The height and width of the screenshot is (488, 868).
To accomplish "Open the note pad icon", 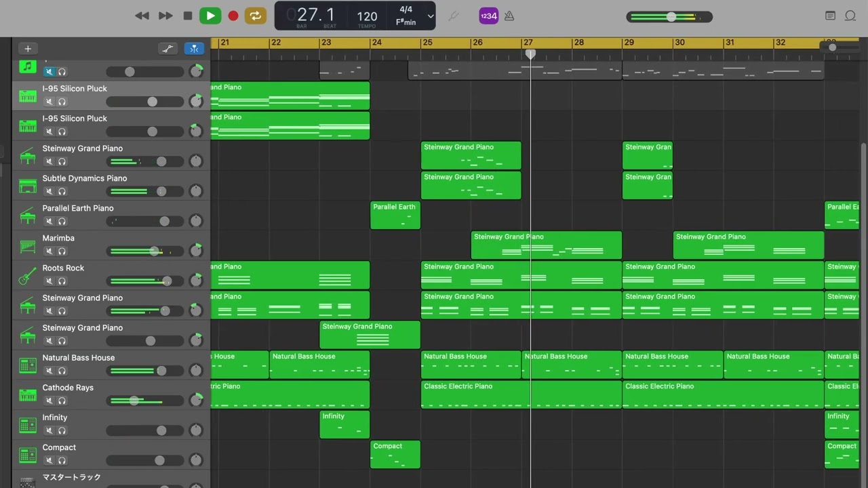I will coord(830,16).
